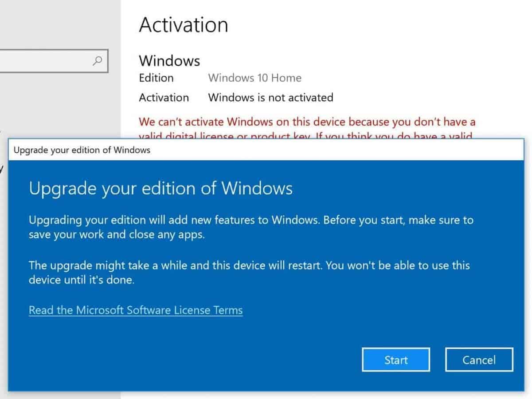Select the Windows 10 Home edition text
The image size is (532, 399).
[x=255, y=78]
